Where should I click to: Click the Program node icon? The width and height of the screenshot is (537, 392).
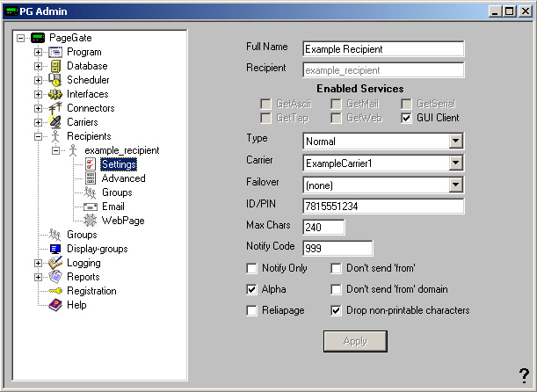(x=55, y=52)
